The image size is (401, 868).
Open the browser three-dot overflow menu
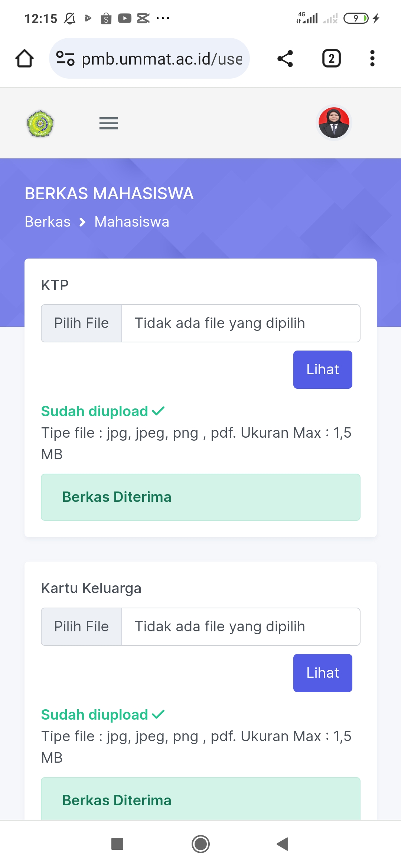tap(372, 59)
